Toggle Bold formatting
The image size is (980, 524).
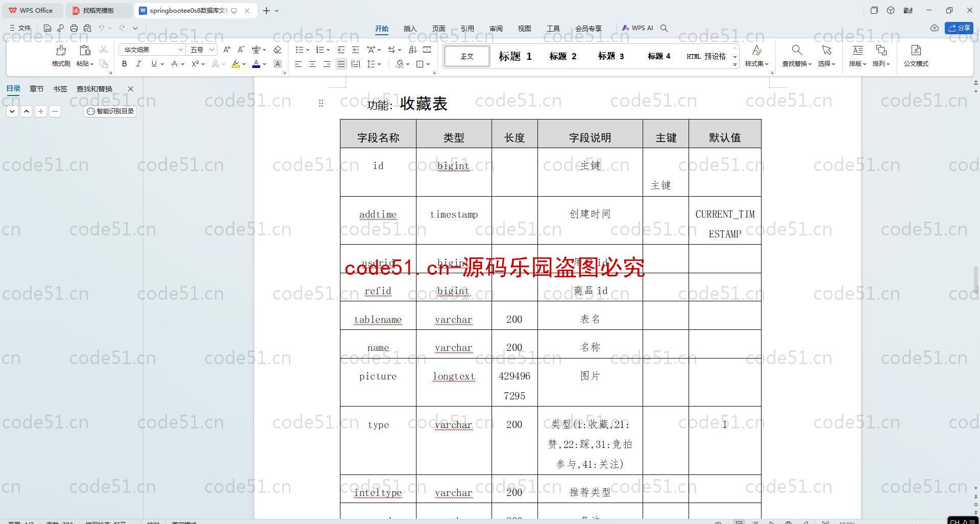(124, 64)
